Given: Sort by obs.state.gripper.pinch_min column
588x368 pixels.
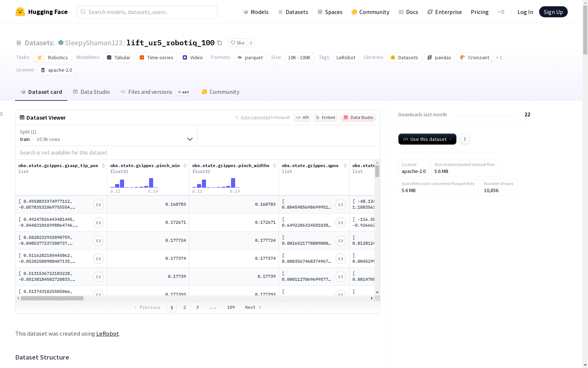Looking at the screenshot, I should coord(185,166).
